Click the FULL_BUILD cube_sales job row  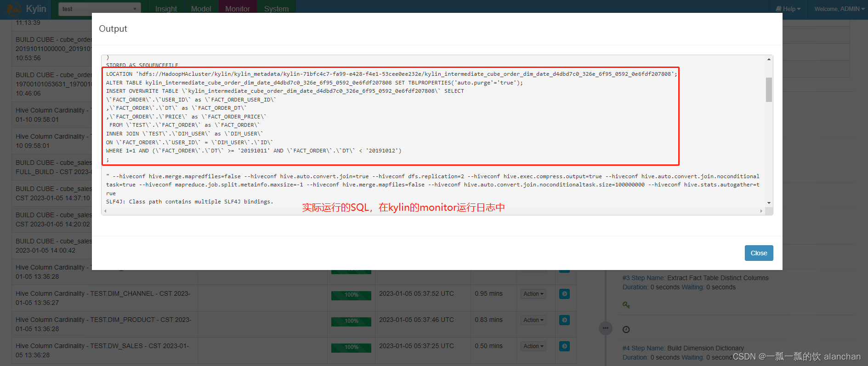click(53, 167)
